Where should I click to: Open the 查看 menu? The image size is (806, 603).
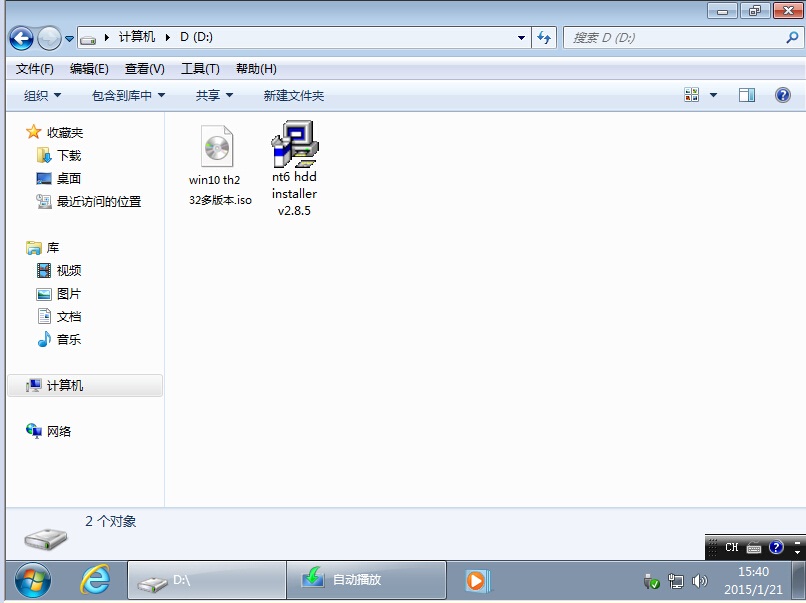click(144, 68)
